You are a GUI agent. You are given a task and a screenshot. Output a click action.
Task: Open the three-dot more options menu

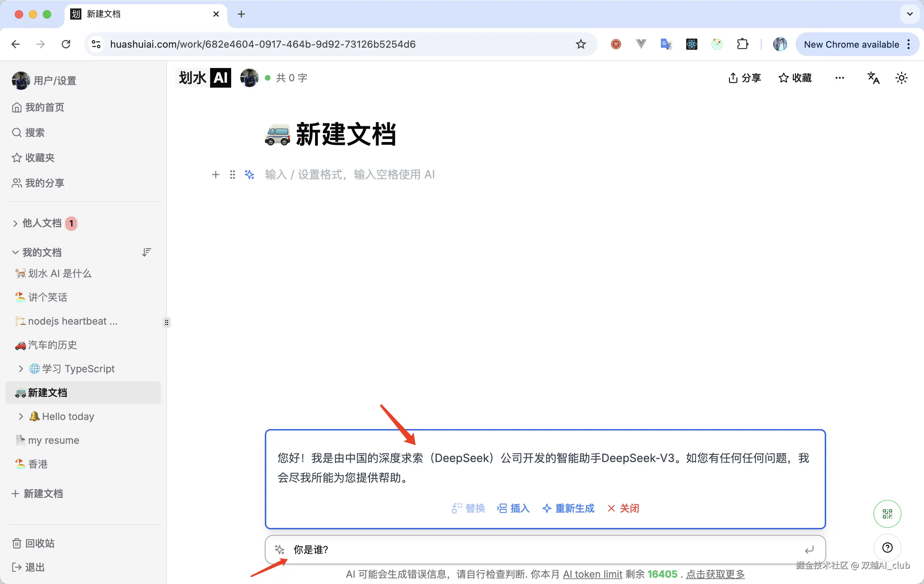click(839, 78)
